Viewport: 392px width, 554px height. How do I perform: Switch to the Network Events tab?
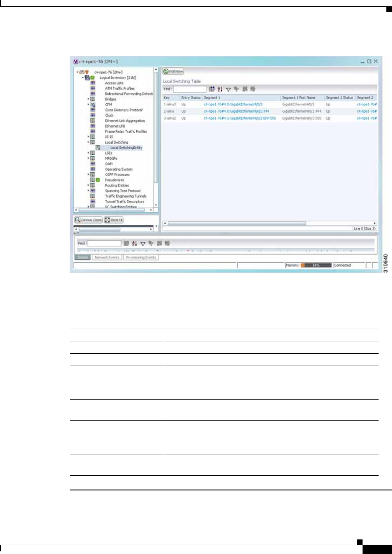pos(107,257)
